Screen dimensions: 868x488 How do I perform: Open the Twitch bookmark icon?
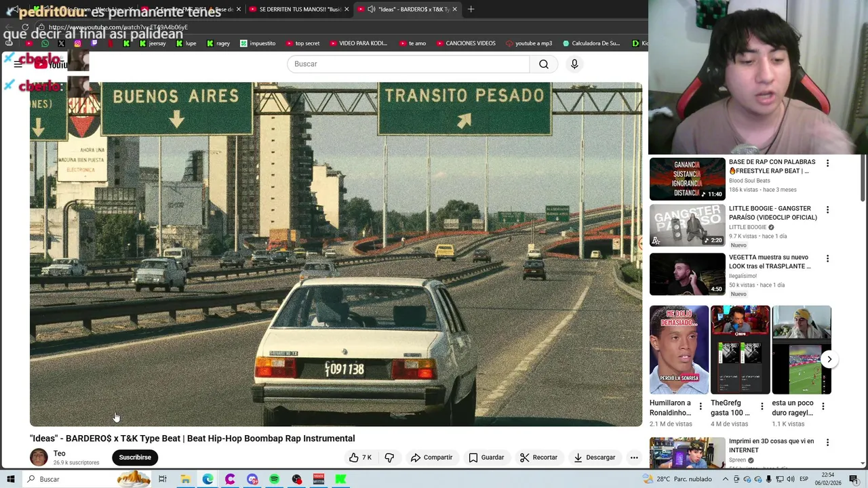[94, 43]
